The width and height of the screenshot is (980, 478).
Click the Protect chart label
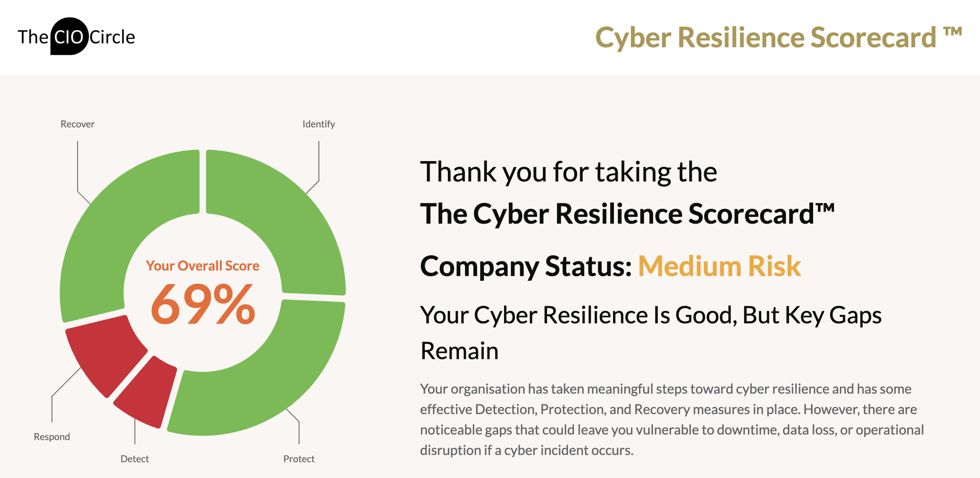coord(299,459)
